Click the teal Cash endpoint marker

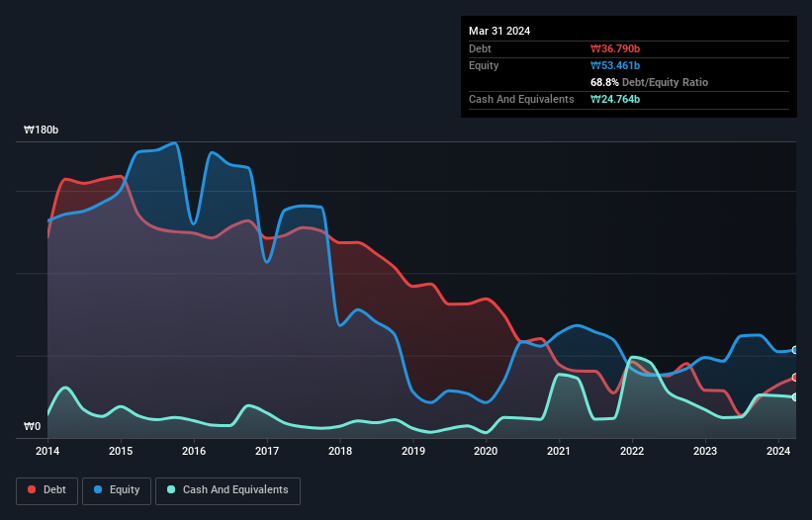point(795,396)
